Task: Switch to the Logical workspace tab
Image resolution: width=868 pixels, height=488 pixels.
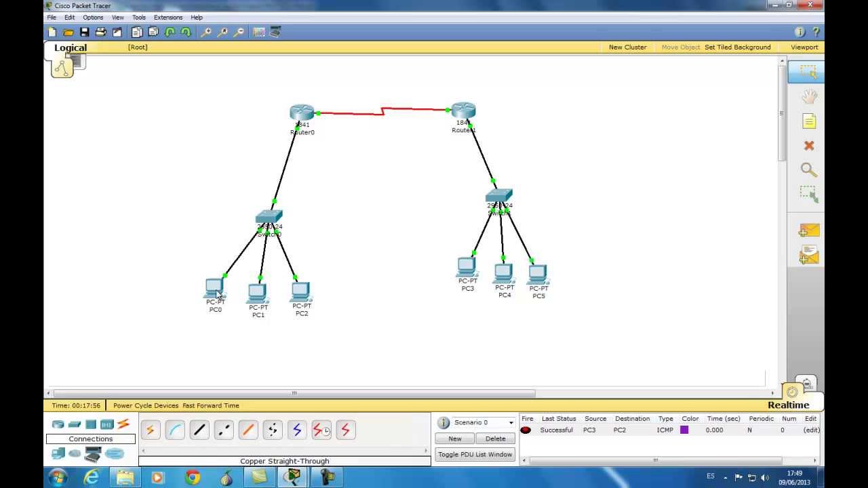Action: pos(71,47)
